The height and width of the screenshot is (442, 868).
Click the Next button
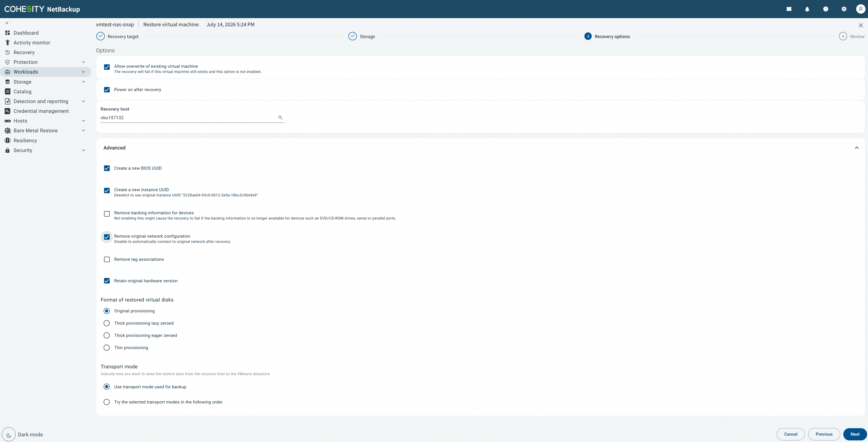pyautogui.click(x=855, y=434)
